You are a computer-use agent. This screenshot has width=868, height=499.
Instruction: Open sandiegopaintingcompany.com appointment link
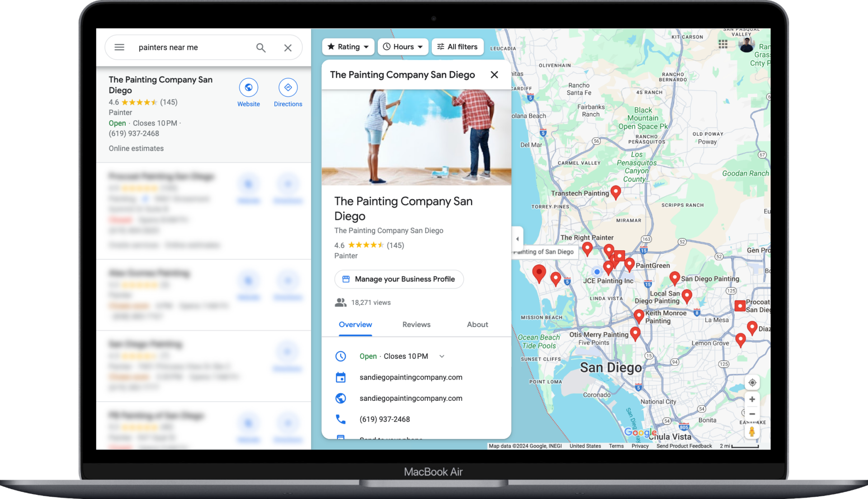411,377
